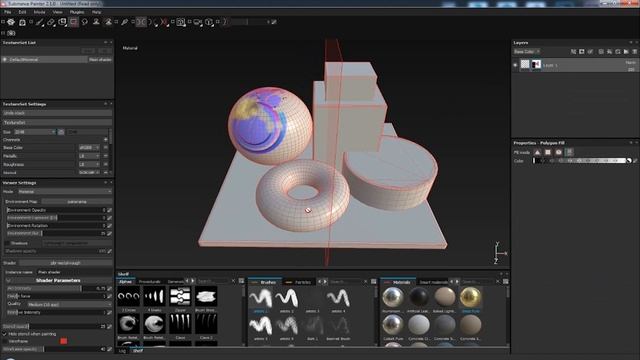Adjust the Polygon Fill Color slider
Image resolution: width=640 pixels, height=360 pixels.
(579, 161)
